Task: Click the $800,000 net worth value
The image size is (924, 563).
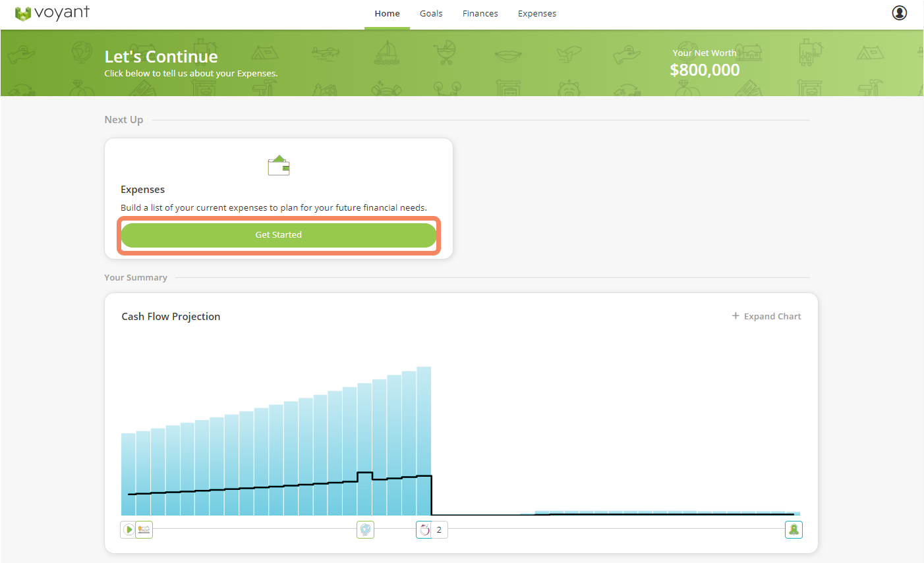Action: tap(705, 70)
